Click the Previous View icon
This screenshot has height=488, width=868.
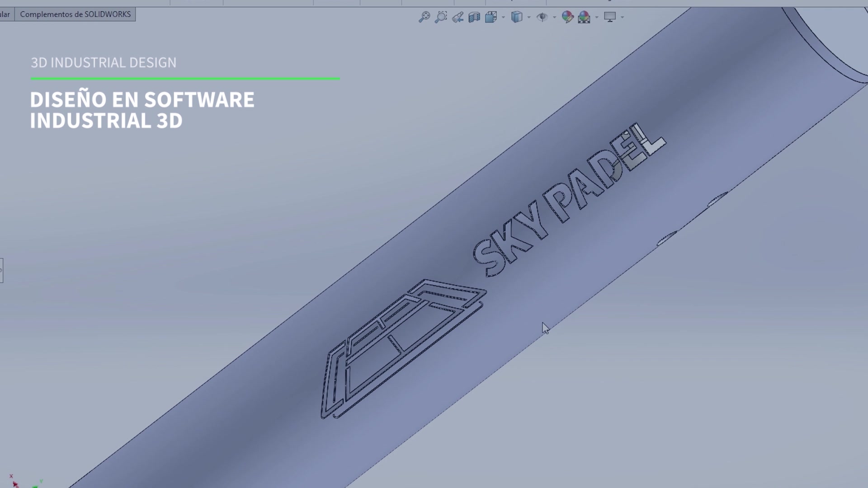(458, 17)
